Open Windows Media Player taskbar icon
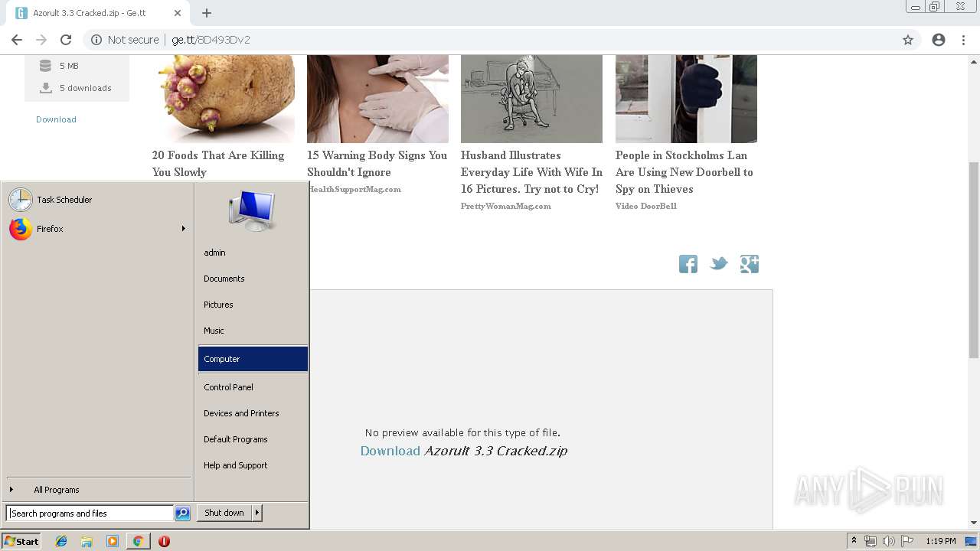Image resolution: width=980 pixels, height=551 pixels. tap(113, 541)
